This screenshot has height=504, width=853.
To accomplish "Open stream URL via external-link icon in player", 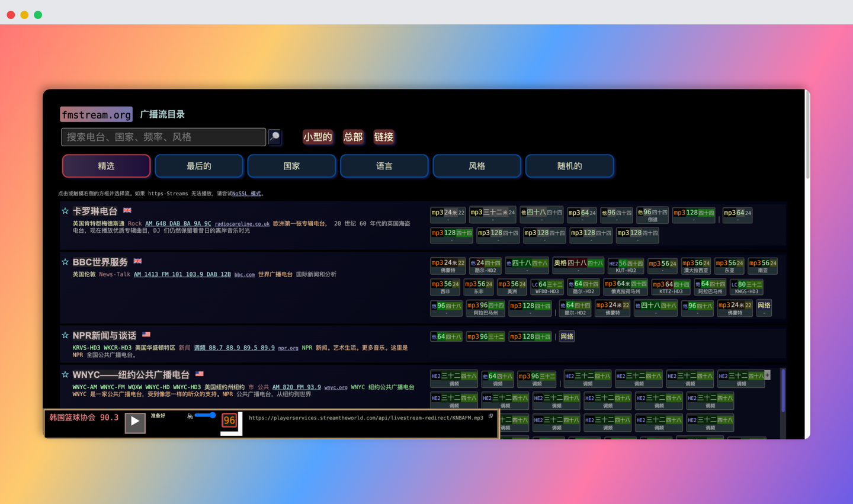I will coord(490,416).
